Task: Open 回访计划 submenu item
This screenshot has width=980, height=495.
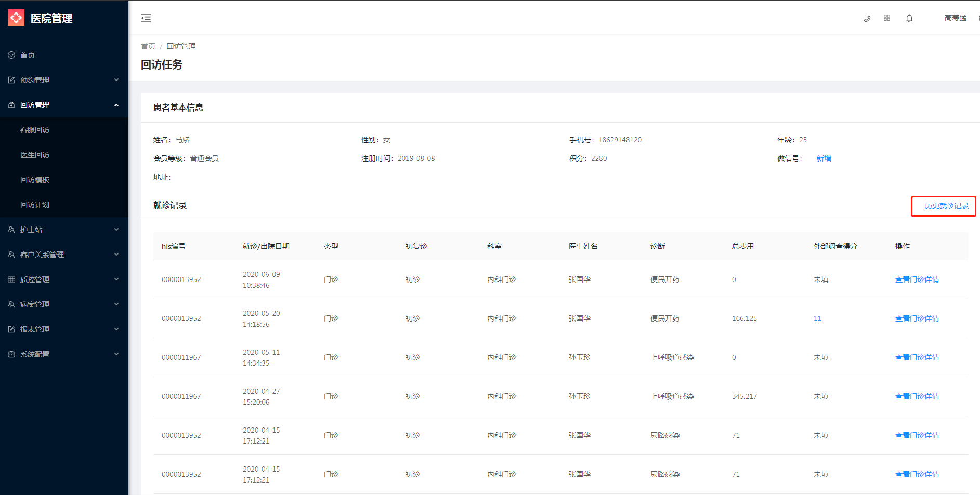Action: [x=35, y=205]
